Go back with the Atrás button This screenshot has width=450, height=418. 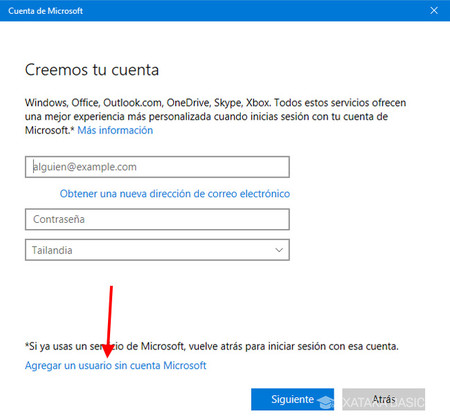[383, 399]
